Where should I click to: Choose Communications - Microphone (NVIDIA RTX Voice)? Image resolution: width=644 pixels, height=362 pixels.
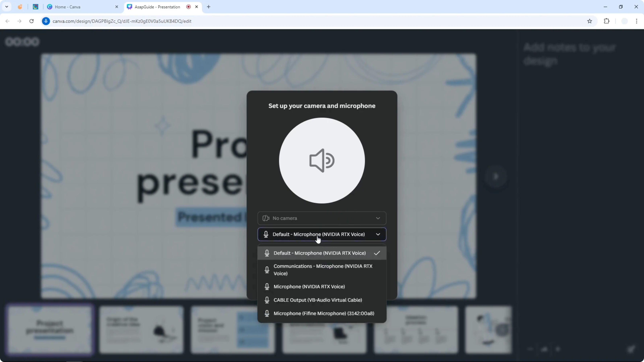point(322,270)
